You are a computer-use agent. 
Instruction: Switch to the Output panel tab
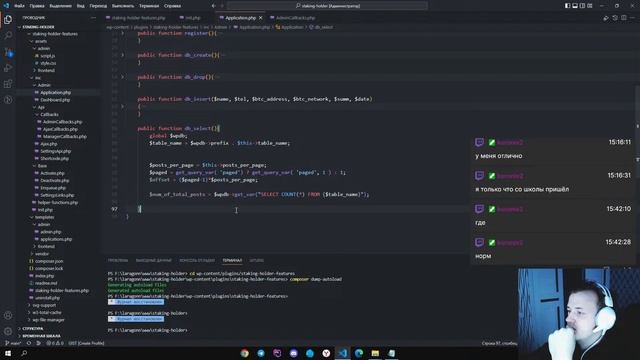click(x=153, y=260)
